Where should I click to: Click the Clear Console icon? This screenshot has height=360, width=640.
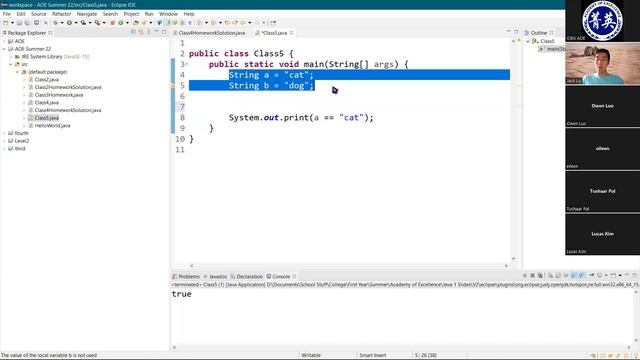551,276
